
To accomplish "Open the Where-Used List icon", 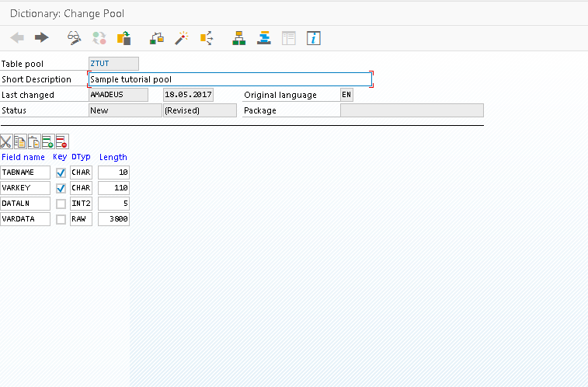I will pos(207,37).
